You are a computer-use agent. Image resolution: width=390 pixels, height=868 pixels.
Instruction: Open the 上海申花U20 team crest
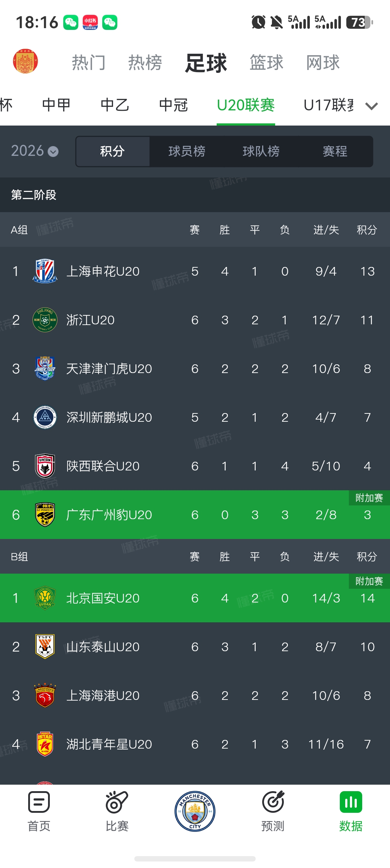[45, 271]
